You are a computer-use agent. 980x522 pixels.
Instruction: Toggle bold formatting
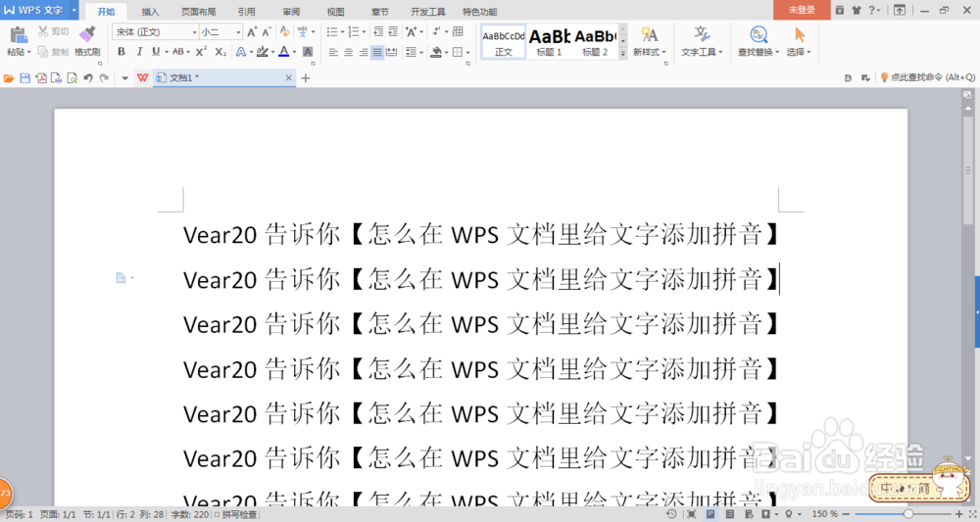(x=122, y=52)
